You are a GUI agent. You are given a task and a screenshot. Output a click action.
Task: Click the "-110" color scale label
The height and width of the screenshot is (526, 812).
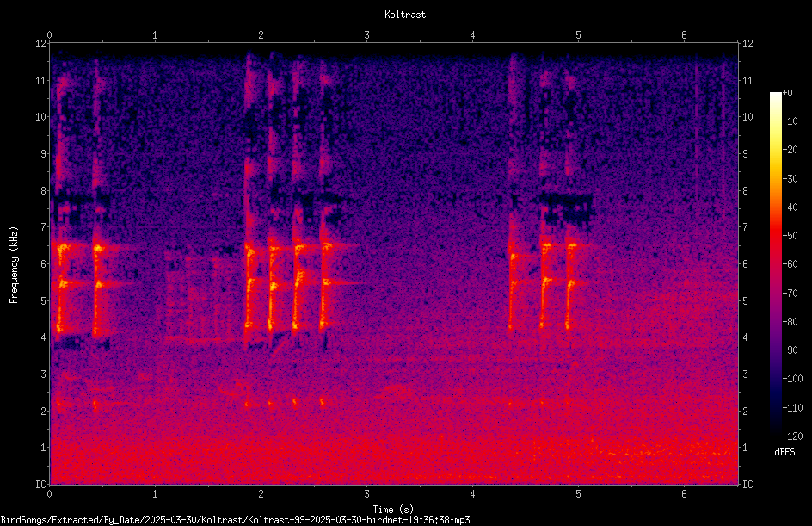coord(792,408)
